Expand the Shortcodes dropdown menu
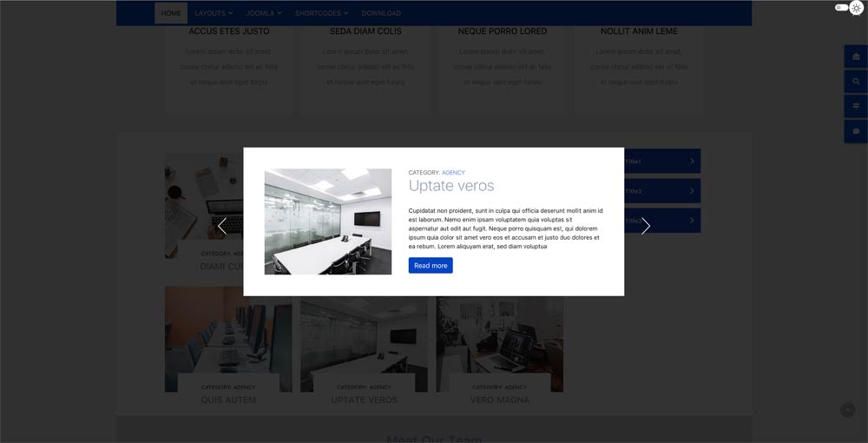 tap(321, 13)
